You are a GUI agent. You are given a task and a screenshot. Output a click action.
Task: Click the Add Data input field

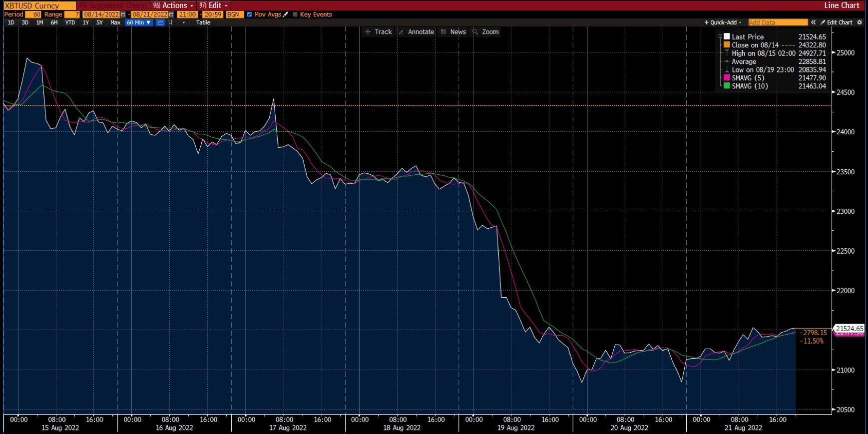[x=778, y=22]
